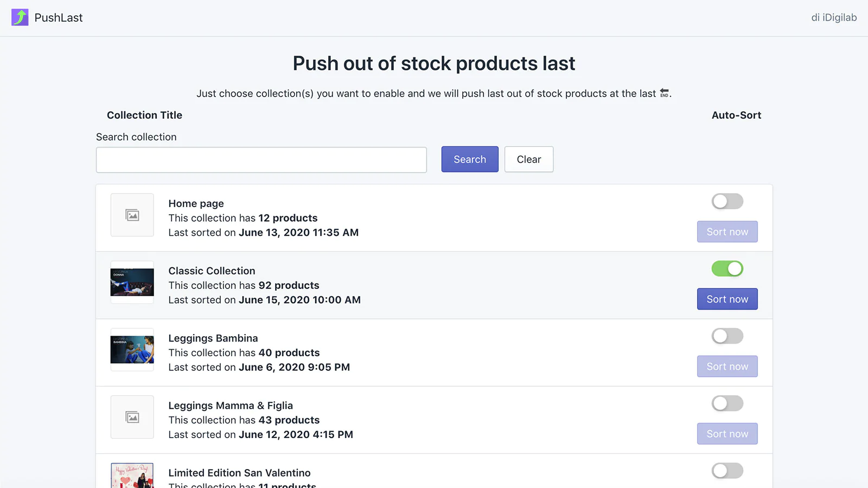This screenshot has height=488, width=868.
Task: Click Sort now for Leggings Bambina
Action: (x=727, y=367)
